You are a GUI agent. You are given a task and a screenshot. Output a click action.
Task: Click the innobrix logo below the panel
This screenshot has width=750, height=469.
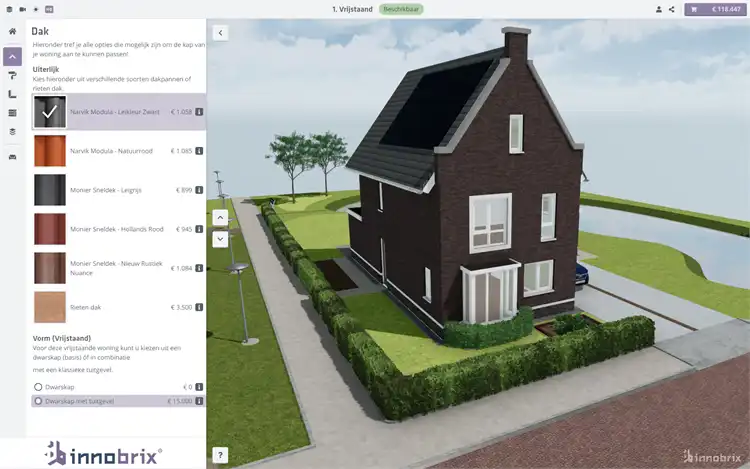103,454
